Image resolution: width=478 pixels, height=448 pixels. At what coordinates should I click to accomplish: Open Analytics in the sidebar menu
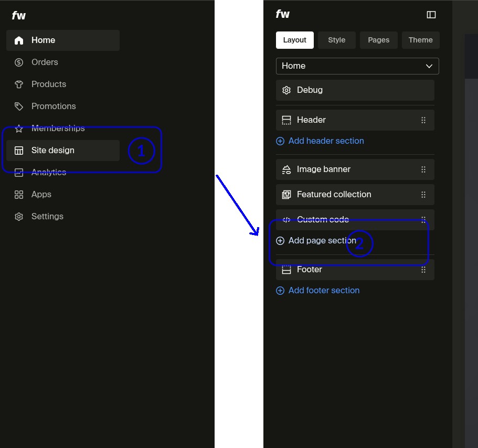(x=63, y=173)
